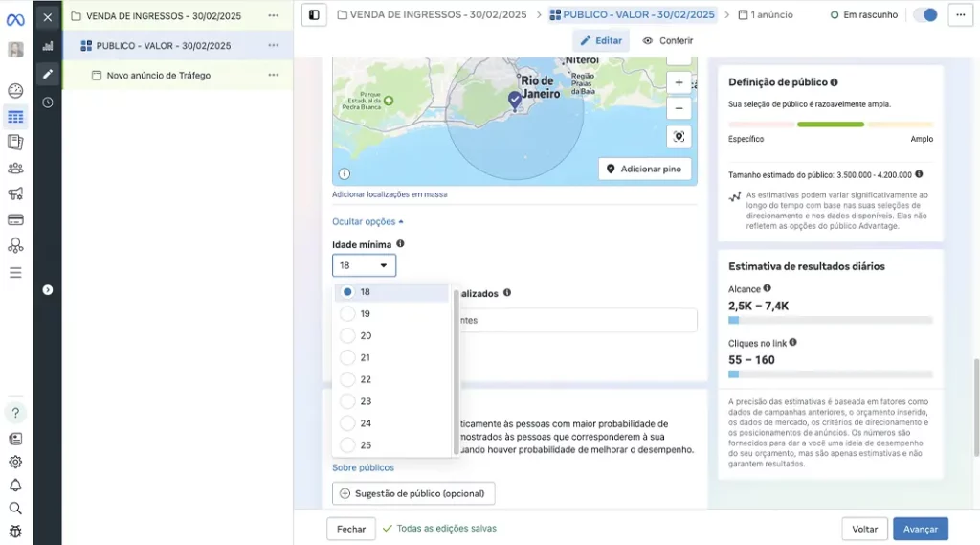
Task: Select the Editar tab
Action: click(600, 41)
